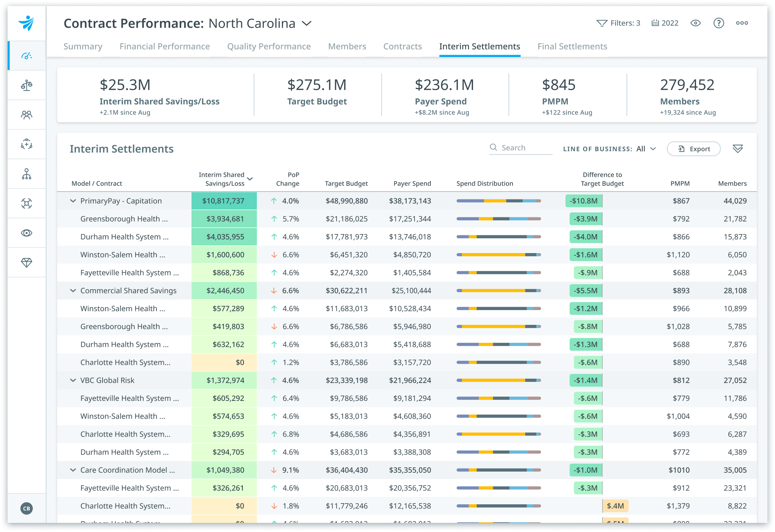The height and width of the screenshot is (532, 775).
Task: Open Filters: 3 panel
Action: pos(618,23)
